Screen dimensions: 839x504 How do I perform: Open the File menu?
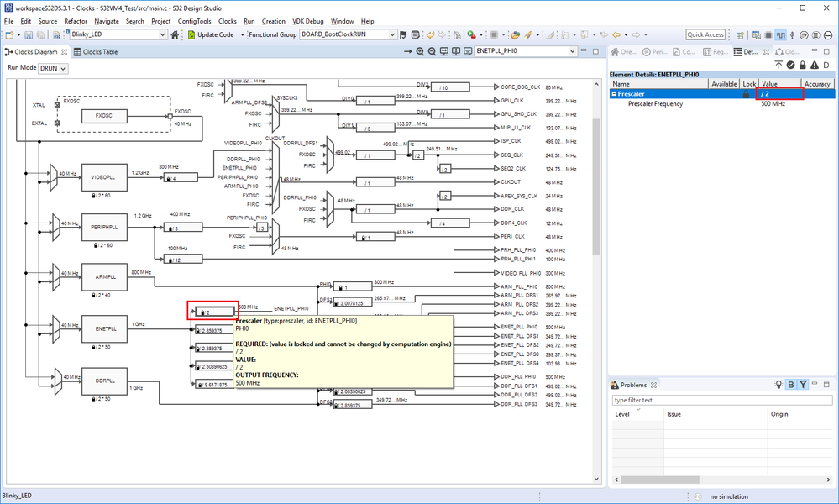click(8, 21)
